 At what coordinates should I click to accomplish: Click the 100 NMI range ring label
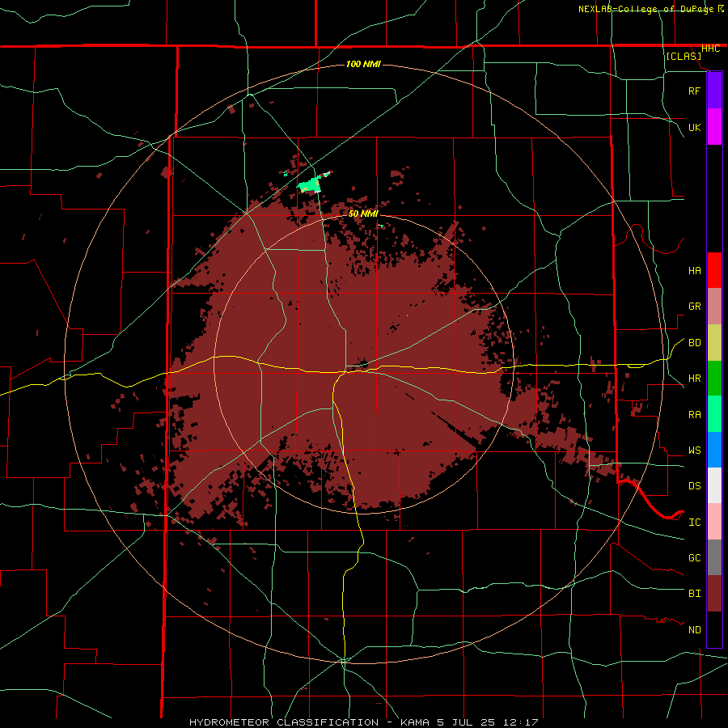tap(363, 64)
